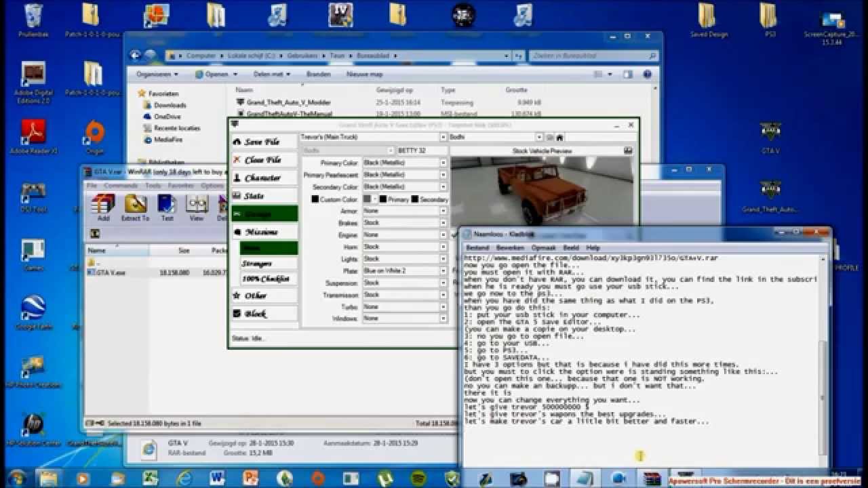Click the Explorer back arrow button
Viewport: 868px width, 488px height.
tap(136, 56)
